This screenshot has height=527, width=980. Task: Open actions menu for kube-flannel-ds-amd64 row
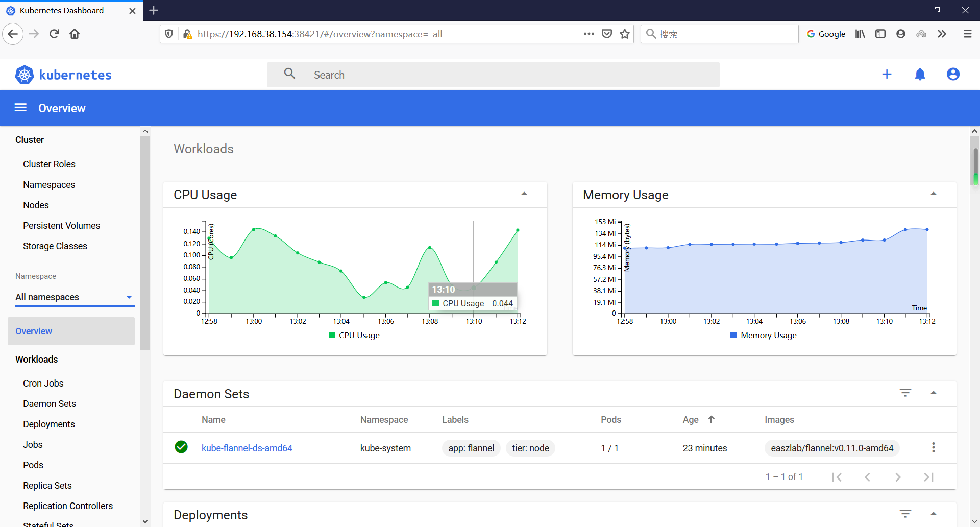click(x=934, y=448)
